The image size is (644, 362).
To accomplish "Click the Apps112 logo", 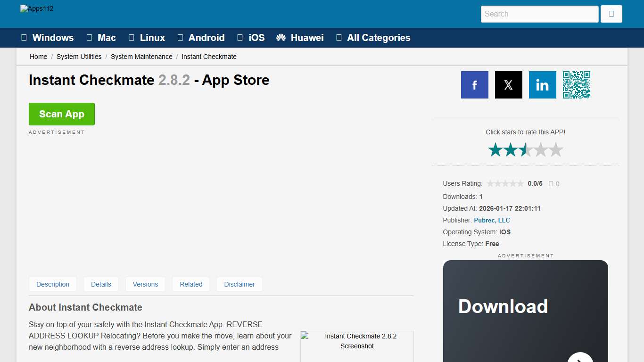I will 37,8.
